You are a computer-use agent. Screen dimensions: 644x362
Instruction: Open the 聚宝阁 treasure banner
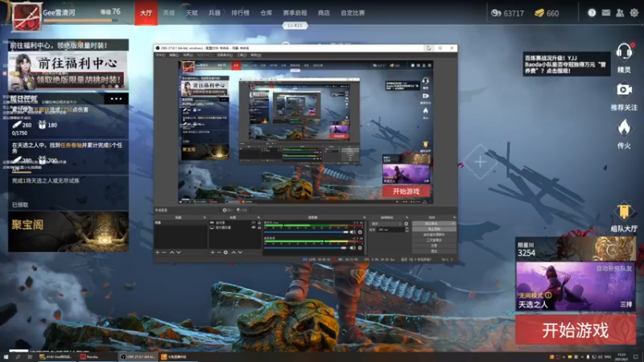tap(68, 232)
